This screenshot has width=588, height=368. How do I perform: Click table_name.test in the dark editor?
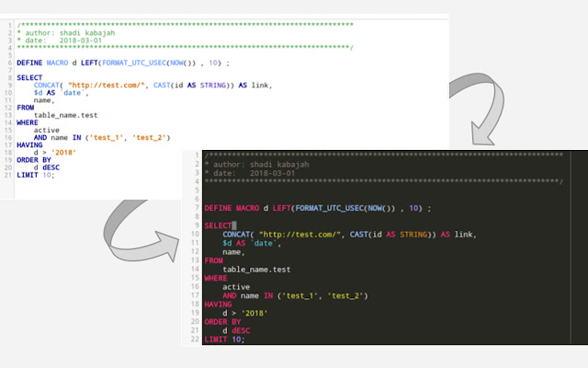click(257, 270)
